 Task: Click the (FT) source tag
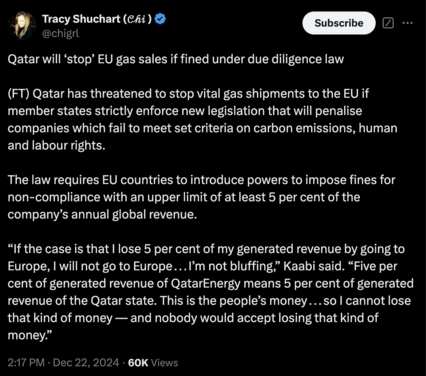pos(19,94)
